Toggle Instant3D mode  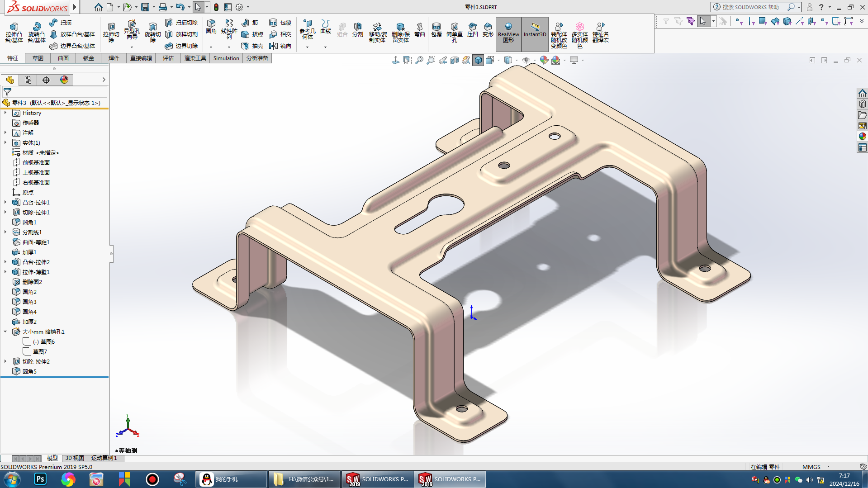point(535,33)
